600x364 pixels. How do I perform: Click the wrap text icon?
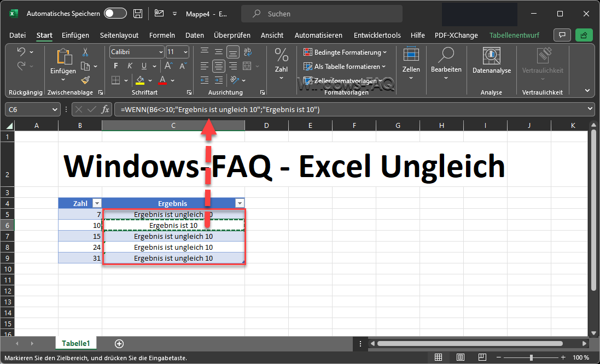248,52
